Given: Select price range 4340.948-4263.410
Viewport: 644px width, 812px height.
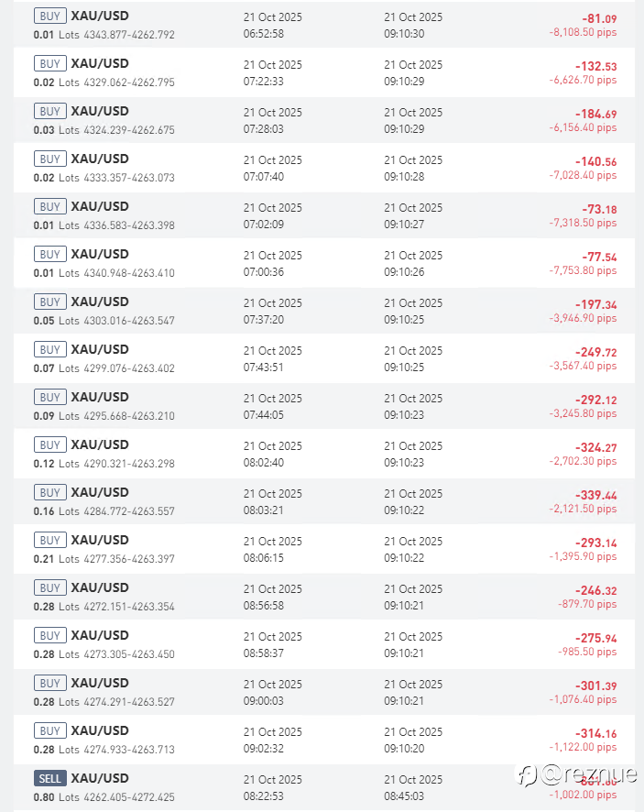Looking at the screenshot, I should (x=129, y=273).
